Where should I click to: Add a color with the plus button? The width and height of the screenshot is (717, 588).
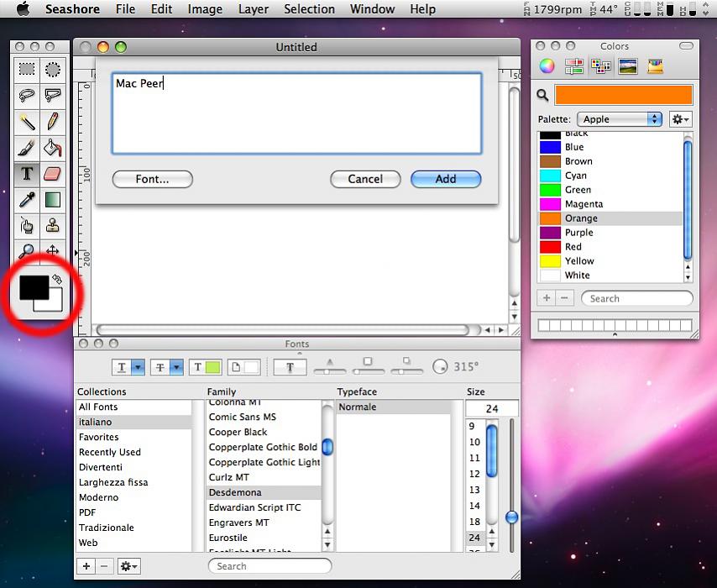pyautogui.click(x=547, y=298)
